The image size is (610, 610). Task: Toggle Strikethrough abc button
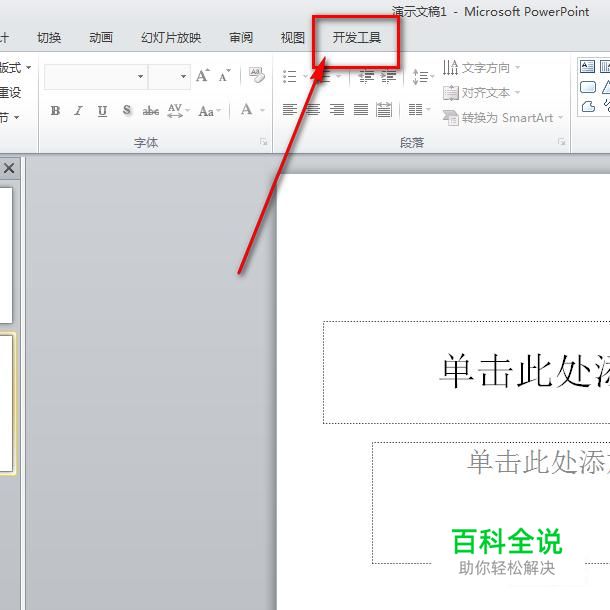pos(151,112)
